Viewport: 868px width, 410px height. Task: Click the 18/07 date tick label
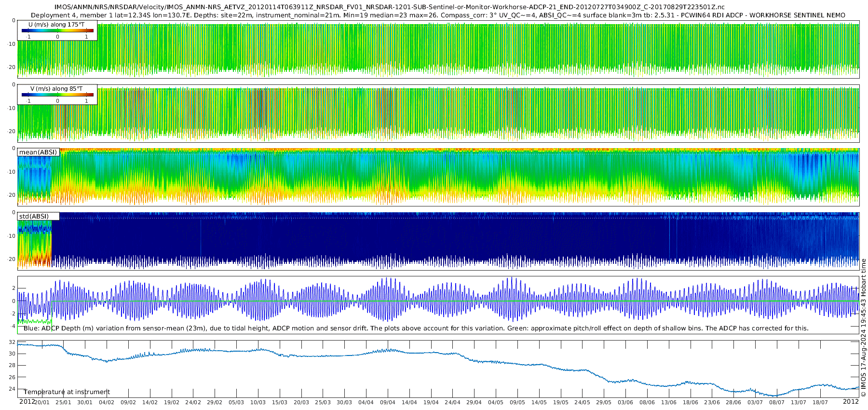(820, 402)
